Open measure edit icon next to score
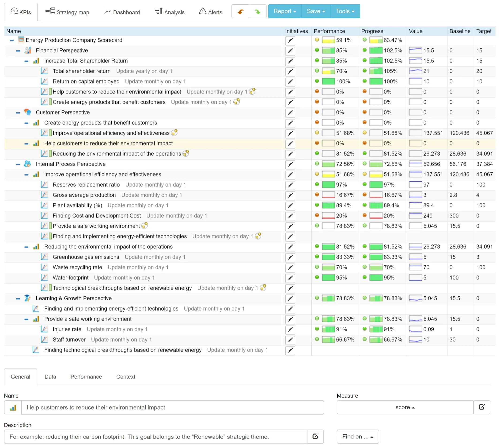Screen dimensions: 500x448 point(481,407)
